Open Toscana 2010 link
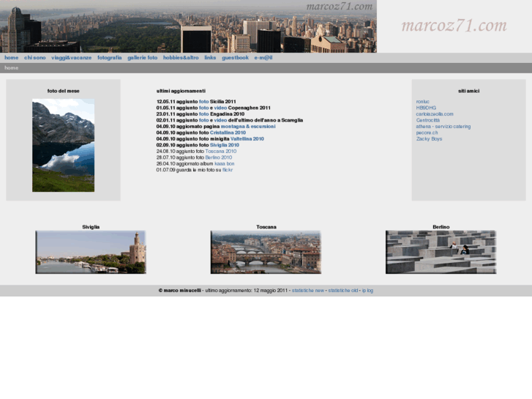 pyautogui.click(x=221, y=151)
